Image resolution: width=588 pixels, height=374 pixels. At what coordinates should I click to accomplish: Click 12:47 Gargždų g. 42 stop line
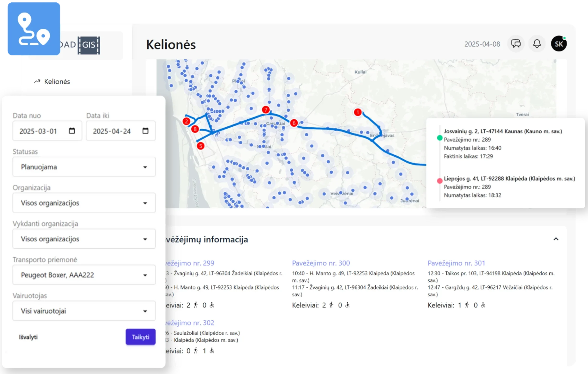click(490, 291)
